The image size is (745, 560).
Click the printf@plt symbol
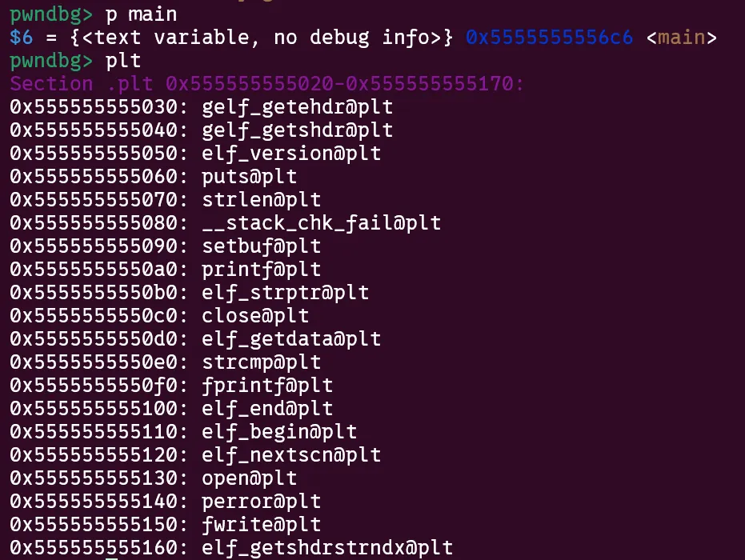coord(262,270)
